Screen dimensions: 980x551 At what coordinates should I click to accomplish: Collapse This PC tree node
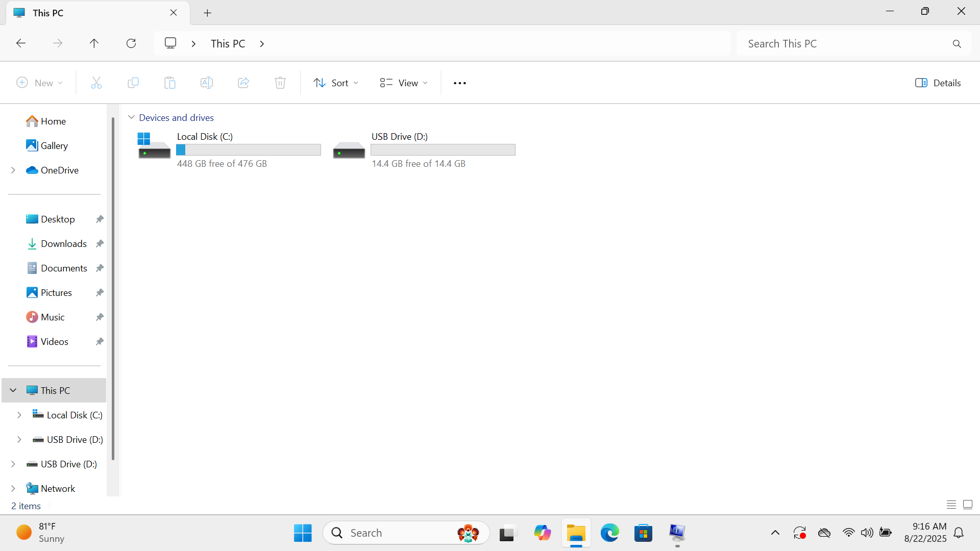pos(13,390)
